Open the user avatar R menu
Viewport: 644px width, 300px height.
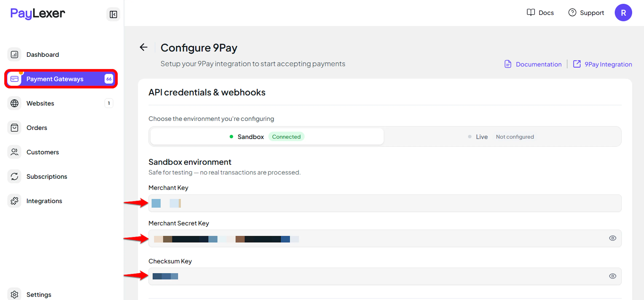coord(623,13)
